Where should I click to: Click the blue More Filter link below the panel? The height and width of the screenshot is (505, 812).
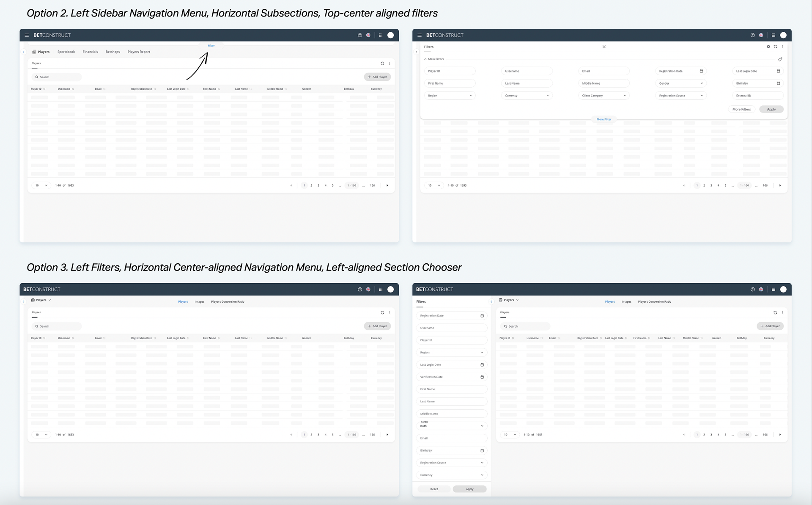coord(604,119)
